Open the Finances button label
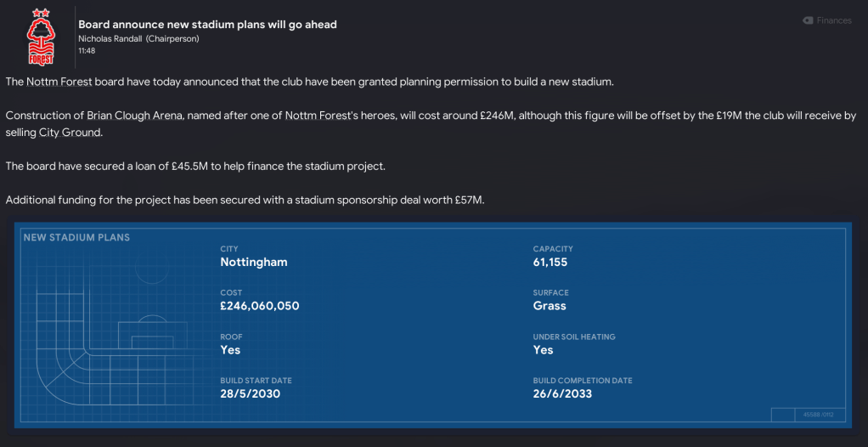The width and height of the screenshot is (868, 447). pyautogui.click(x=833, y=20)
